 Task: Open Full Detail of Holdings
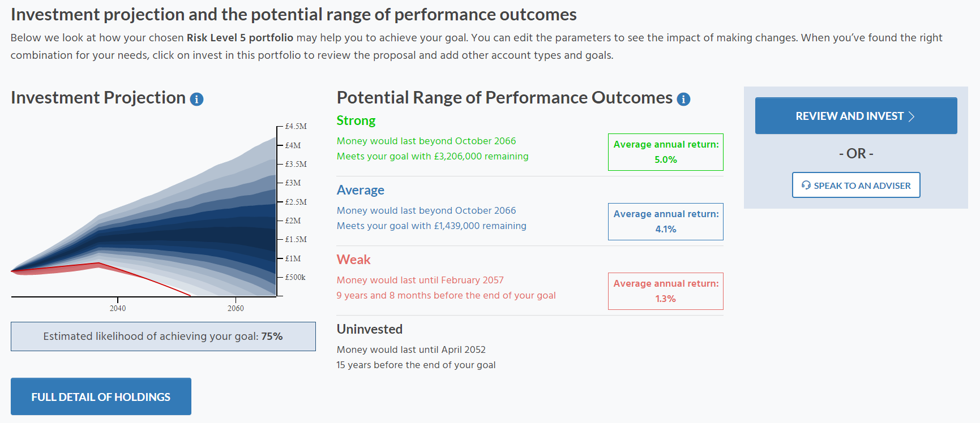101,396
